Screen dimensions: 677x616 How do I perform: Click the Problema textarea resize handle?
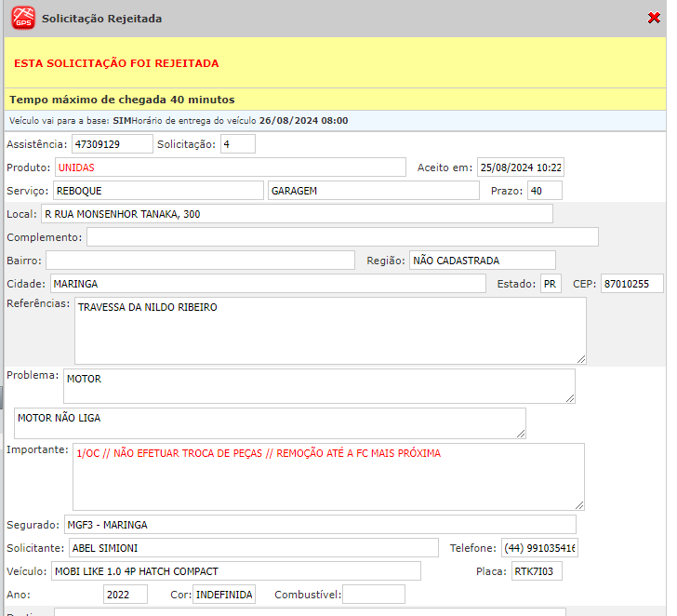tap(570, 398)
